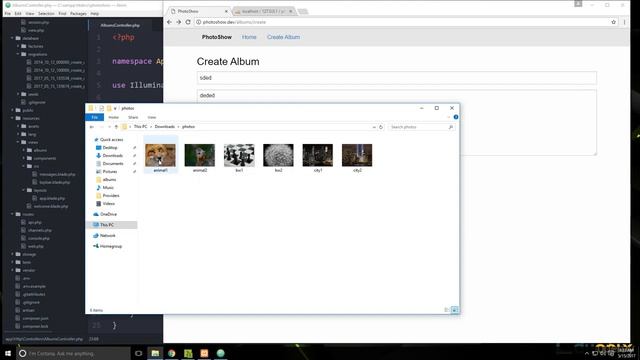Open the Chrome three-dot menu

pos(624,22)
